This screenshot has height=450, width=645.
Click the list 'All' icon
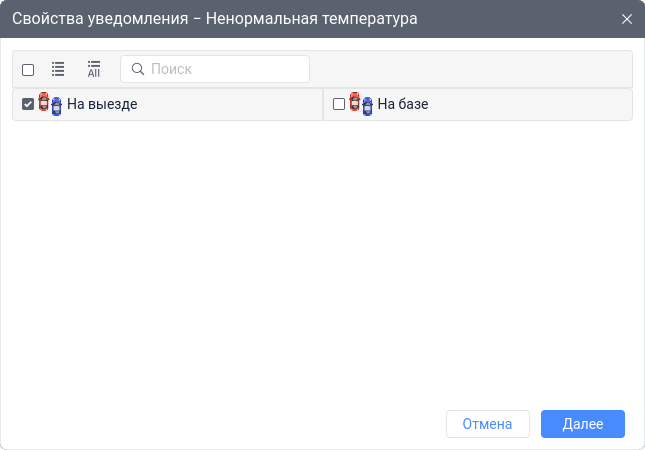tap(94, 69)
